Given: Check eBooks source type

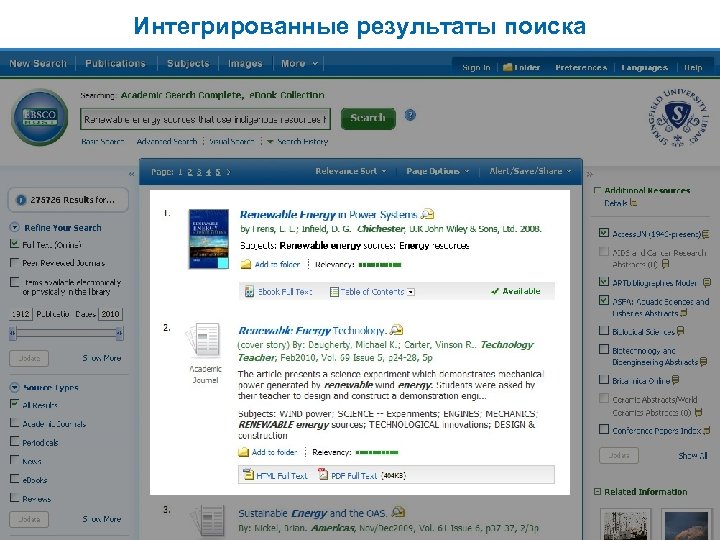Looking at the screenshot, I should coord(14,479).
